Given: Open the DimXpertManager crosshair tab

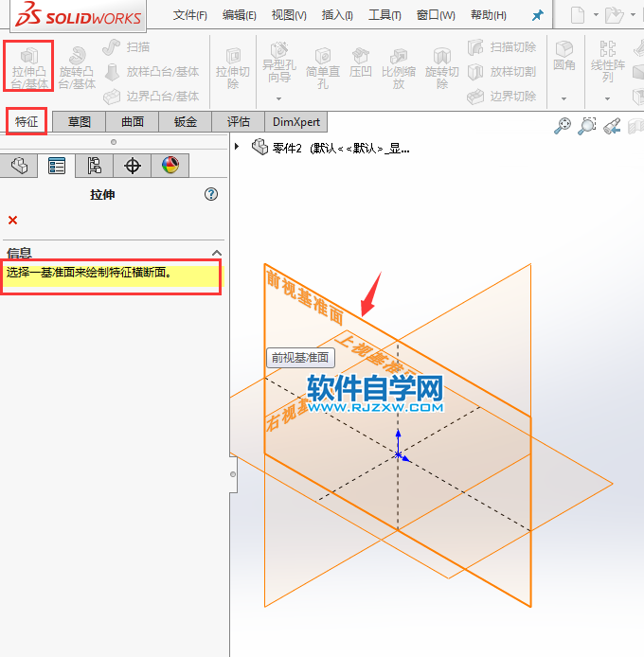Looking at the screenshot, I should 132,166.
